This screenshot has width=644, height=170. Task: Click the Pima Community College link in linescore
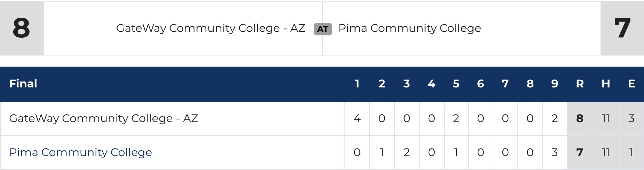point(80,152)
